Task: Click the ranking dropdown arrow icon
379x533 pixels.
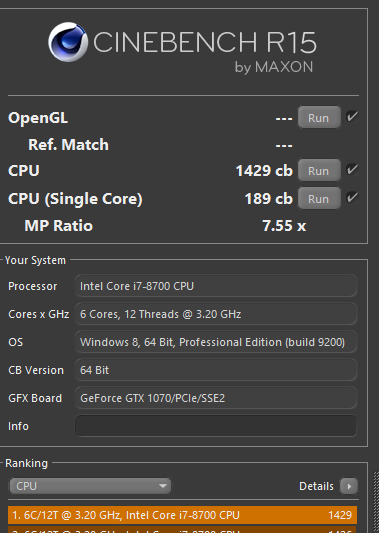Action: pos(163,486)
